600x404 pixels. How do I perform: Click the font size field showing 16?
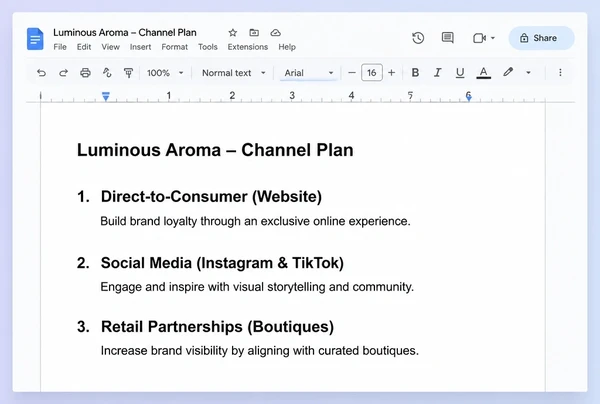[372, 73]
